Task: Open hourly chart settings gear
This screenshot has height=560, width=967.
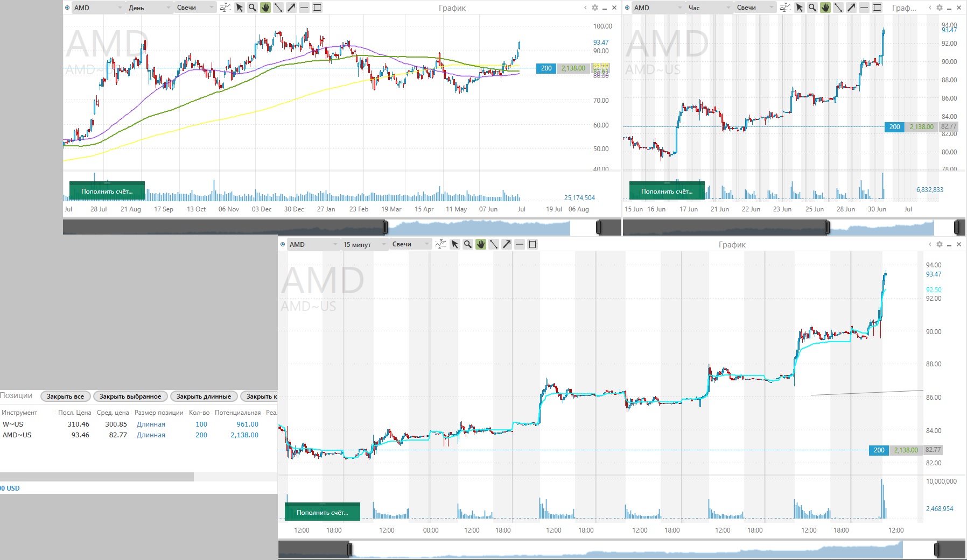Action: pyautogui.click(x=940, y=8)
